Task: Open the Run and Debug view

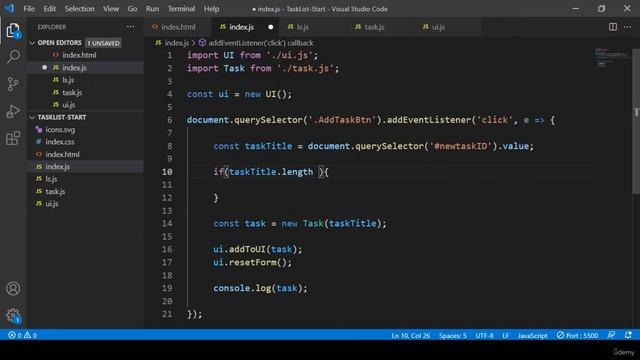Action: (13, 111)
